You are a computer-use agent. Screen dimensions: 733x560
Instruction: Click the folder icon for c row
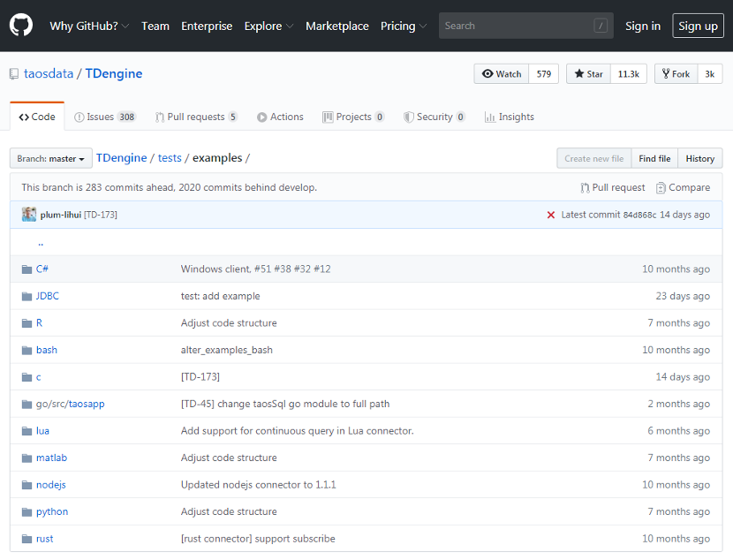click(x=26, y=377)
